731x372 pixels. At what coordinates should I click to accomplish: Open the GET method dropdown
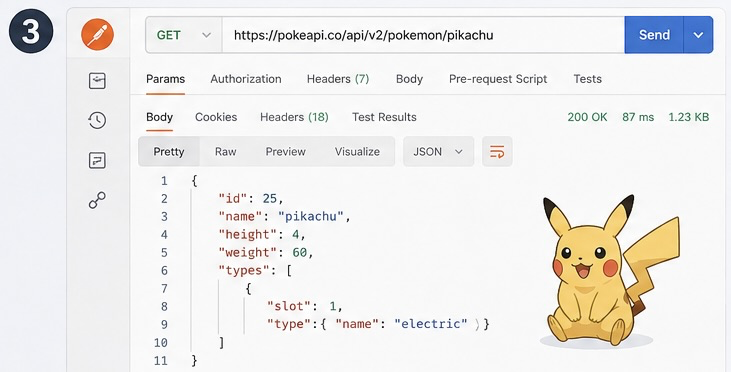(184, 35)
